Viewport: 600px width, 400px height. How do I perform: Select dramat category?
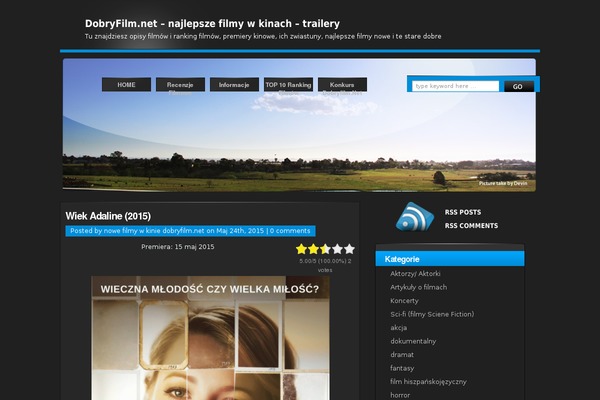click(x=402, y=354)
